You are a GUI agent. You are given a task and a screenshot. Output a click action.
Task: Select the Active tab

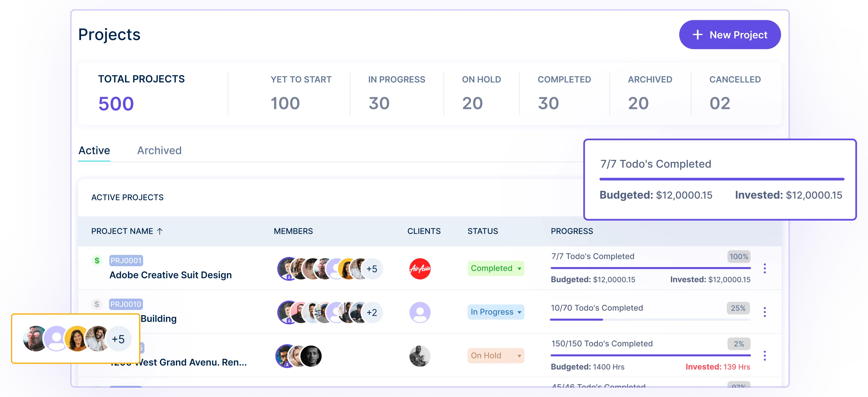[94, 150]
